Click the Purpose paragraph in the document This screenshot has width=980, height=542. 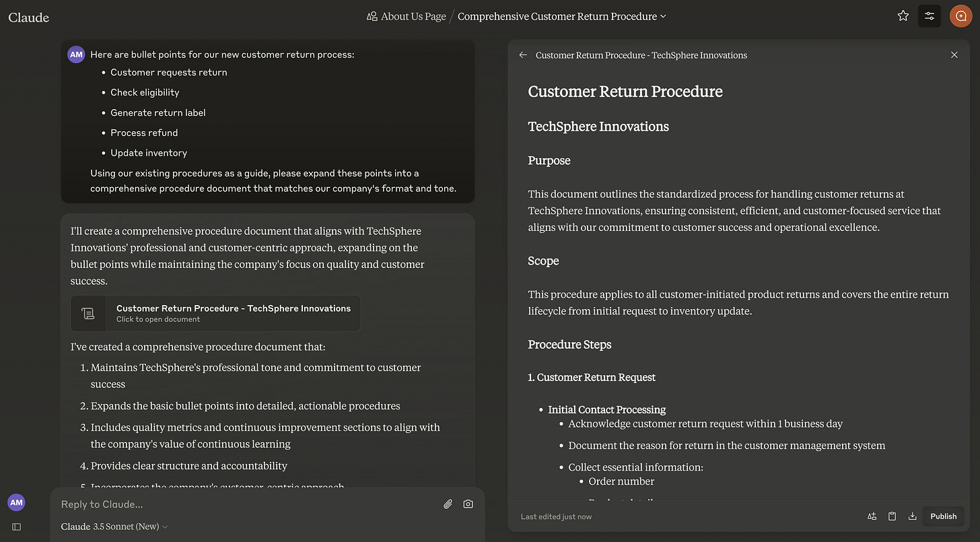click(734, 211)
